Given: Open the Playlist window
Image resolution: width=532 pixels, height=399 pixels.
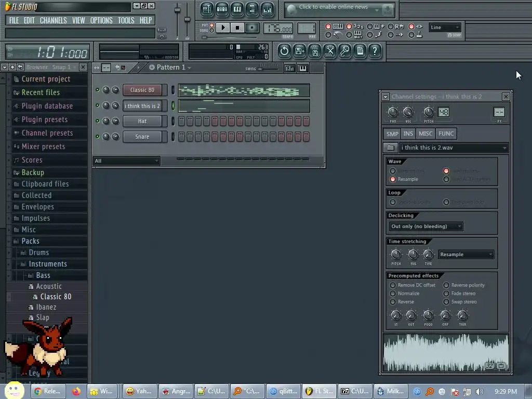Looking at the screenshot, I should (x=207, y=9).
